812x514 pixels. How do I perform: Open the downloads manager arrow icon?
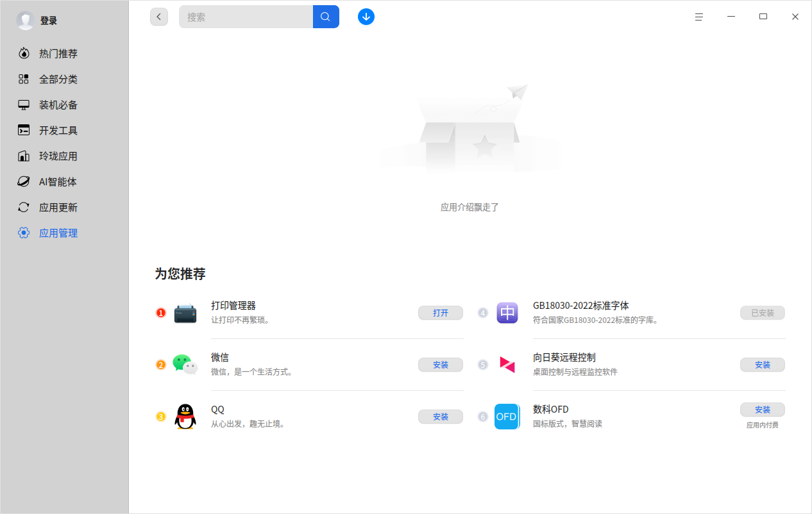[366, 17]
